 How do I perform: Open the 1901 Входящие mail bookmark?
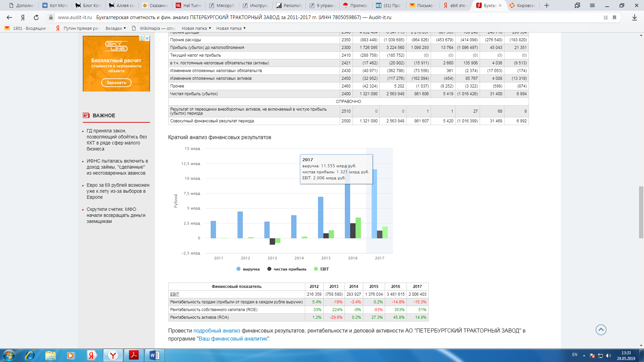[27, 28]
